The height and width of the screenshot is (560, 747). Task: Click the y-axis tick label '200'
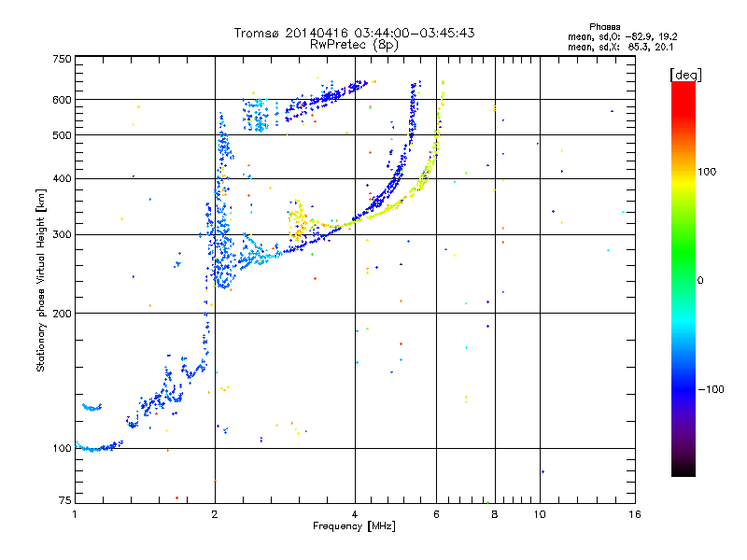pyautogui.click(x=62, y=314)
